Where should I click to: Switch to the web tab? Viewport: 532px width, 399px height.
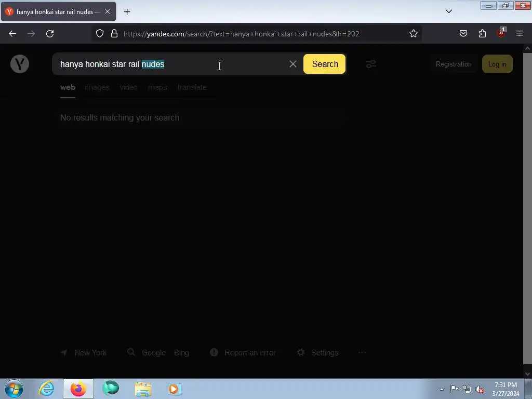pos(68,87)
